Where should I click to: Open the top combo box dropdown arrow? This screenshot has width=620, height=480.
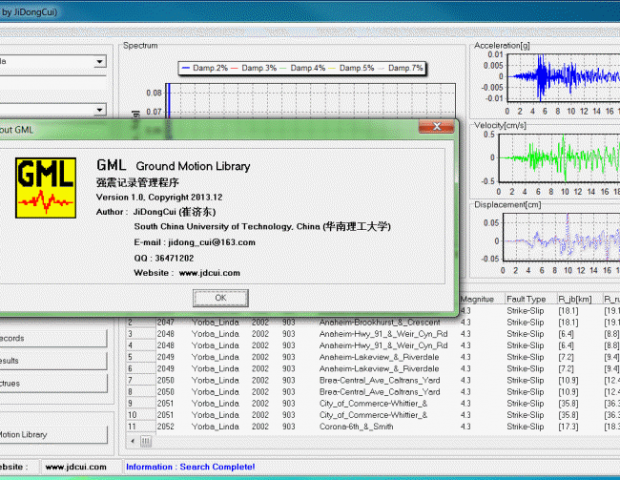[99, 62]
